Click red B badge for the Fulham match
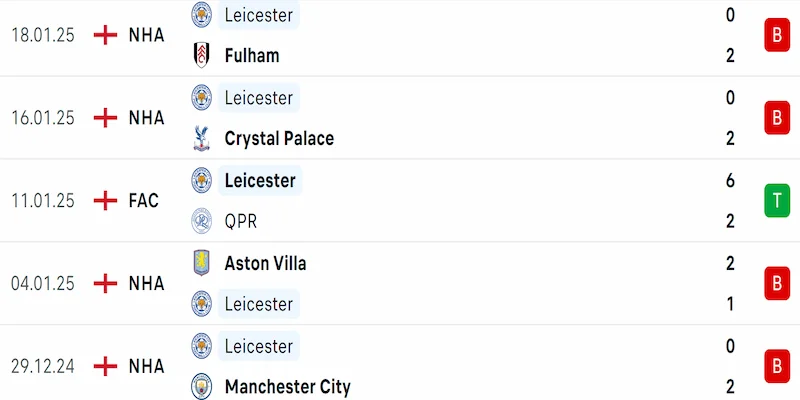 (x=775, y=36)
